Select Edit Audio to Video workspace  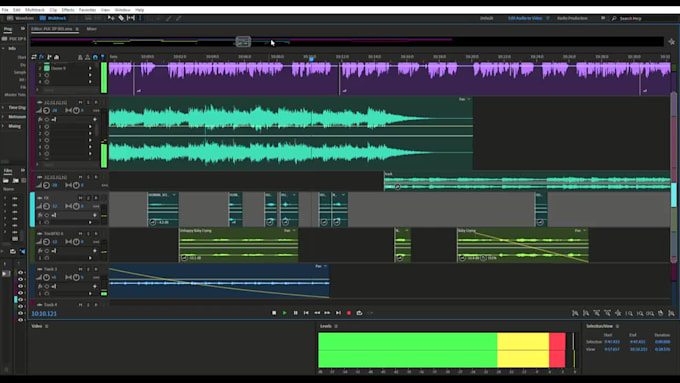point(525,18)
